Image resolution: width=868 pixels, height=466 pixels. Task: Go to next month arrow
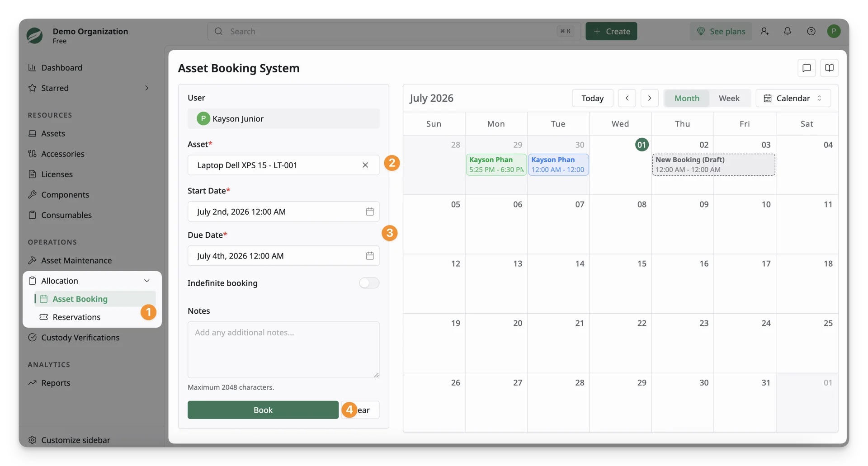[x=650, y=98]
